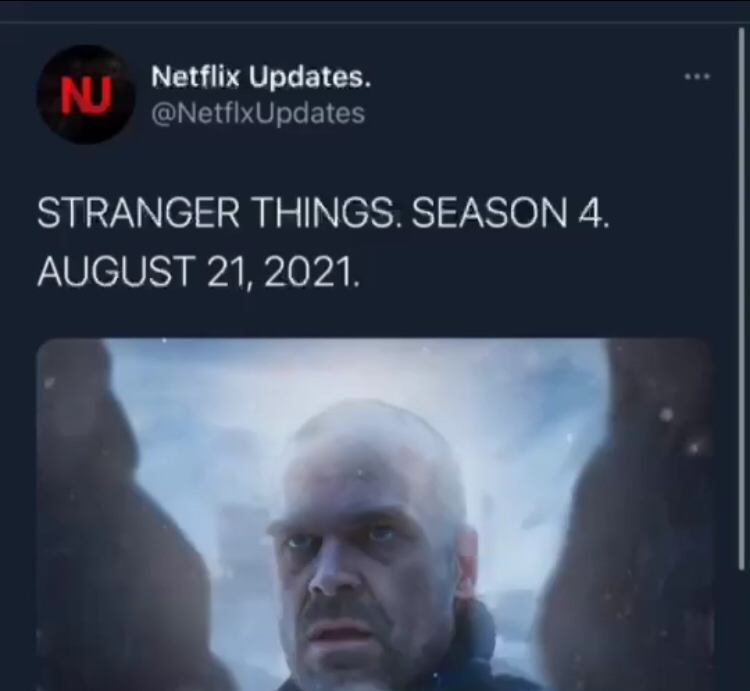Image resolution: width=750 pixels, height=691 pixels.
Task: Click the red NU logo letters
Action: (86, 96)
